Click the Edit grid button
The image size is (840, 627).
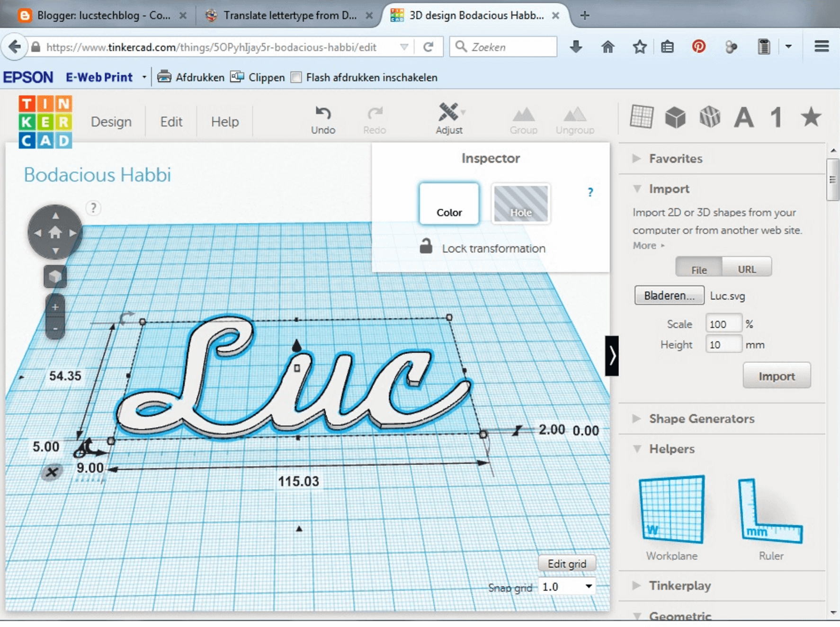click(x=567, y=564)
